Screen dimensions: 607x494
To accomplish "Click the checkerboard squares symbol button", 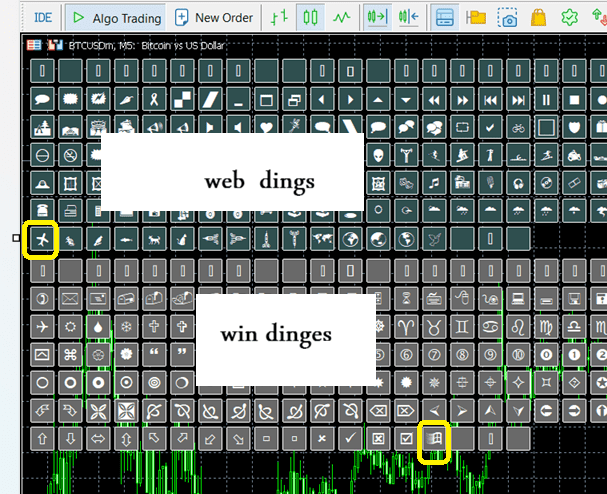I will 182,99.
